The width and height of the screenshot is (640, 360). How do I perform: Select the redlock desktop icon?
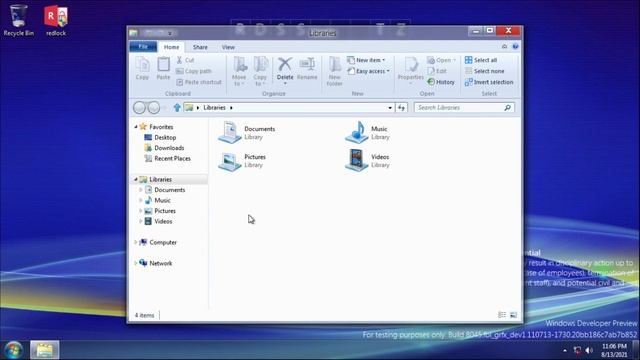pyautogui.click(x=56, y=20)
